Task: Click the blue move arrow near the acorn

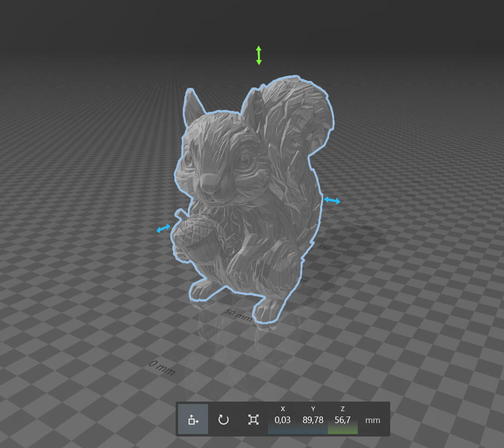Action: coord(163,228)
